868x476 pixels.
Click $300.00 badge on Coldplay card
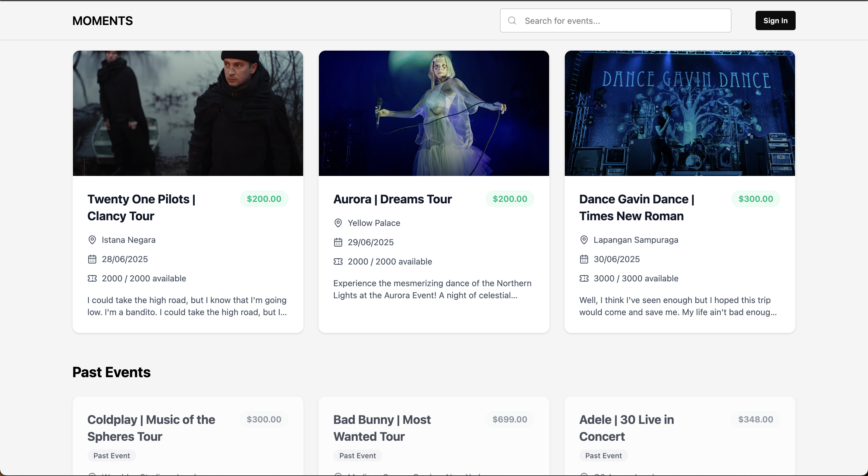click(264, 419)
